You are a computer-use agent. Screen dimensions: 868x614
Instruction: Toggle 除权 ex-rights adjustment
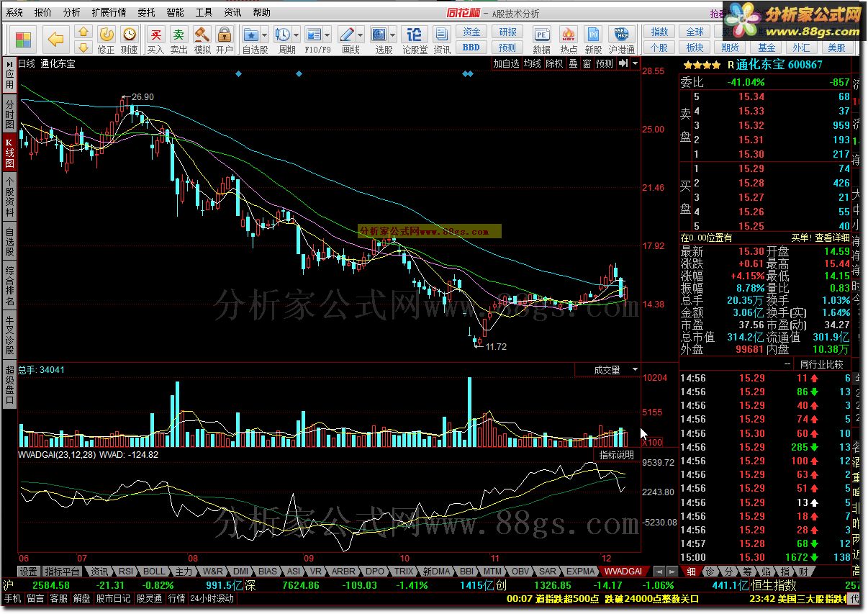[x=554, y=63]
